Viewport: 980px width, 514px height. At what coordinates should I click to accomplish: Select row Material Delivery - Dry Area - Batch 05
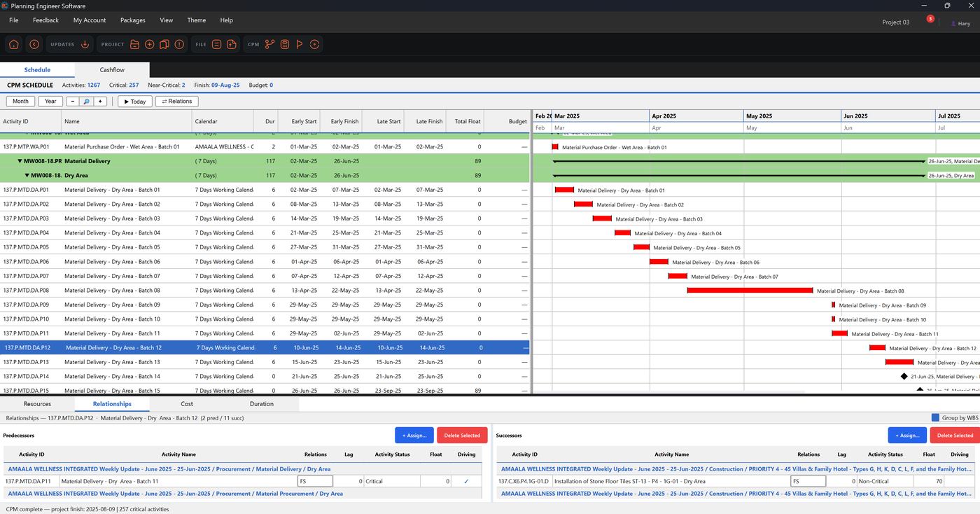[265, 247]
